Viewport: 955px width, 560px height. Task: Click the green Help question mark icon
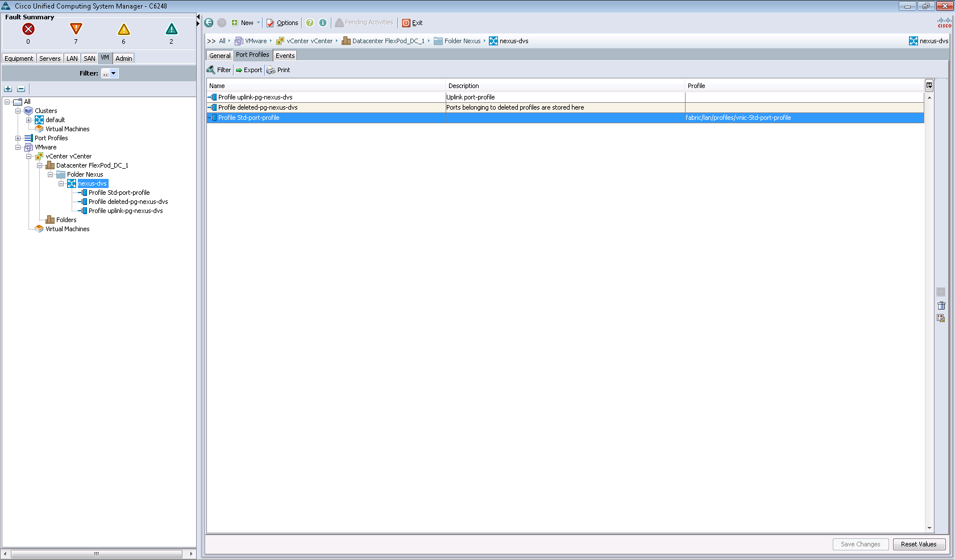[310, 23]
